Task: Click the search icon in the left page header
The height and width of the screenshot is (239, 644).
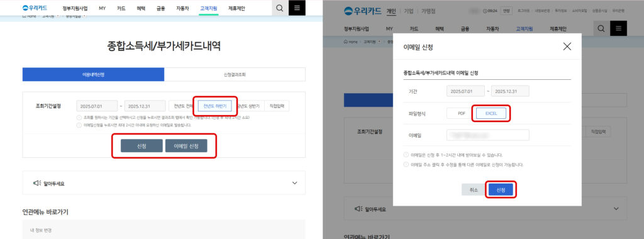Action: coord(280,8)
